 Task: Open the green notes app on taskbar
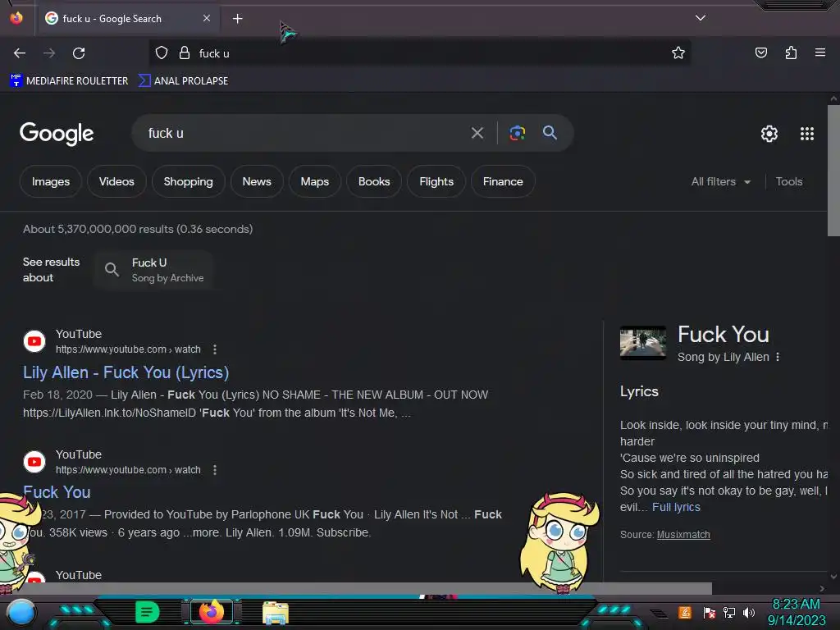tap(147, 612)
